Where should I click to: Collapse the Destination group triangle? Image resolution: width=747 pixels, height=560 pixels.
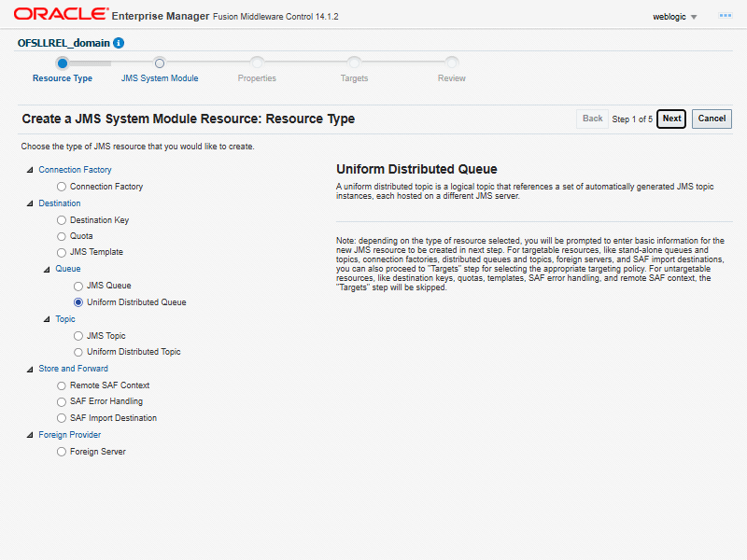coord(30,203)
